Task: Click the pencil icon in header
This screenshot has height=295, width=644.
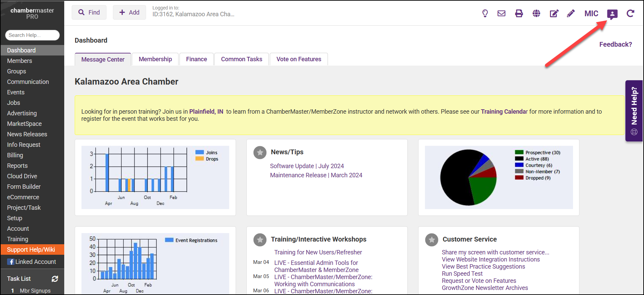Action: tap(571, 14)
